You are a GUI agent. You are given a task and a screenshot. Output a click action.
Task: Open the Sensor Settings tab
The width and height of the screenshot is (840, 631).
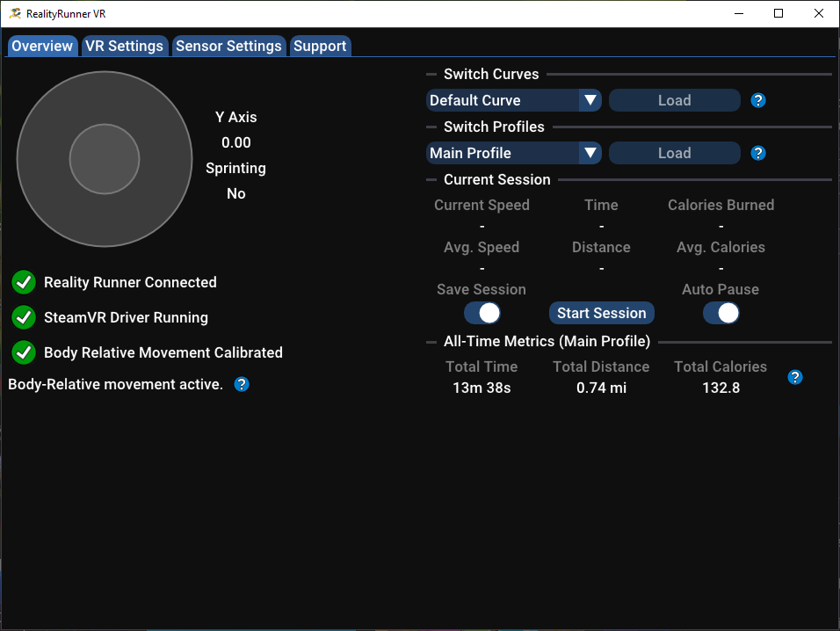228,46
